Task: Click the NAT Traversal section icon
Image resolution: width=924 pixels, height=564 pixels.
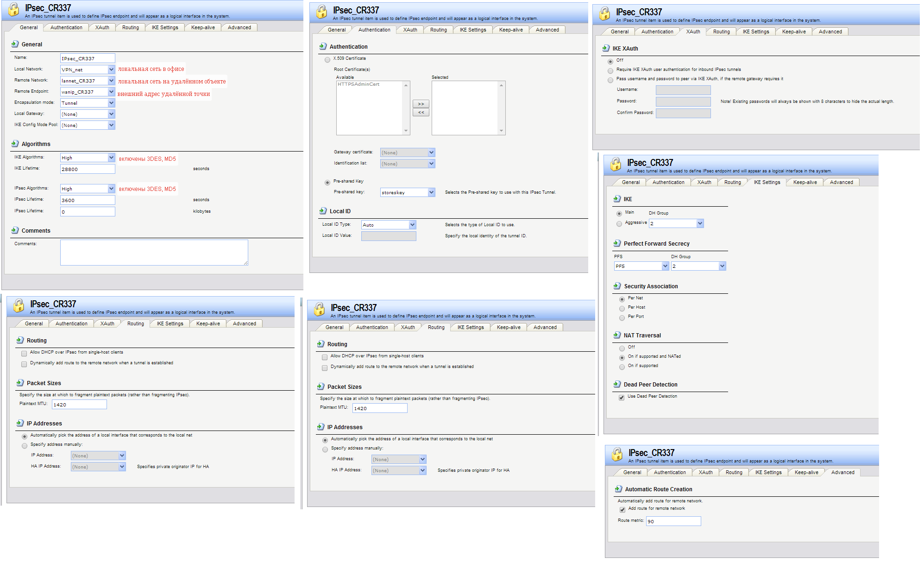Action: [617, 335]
